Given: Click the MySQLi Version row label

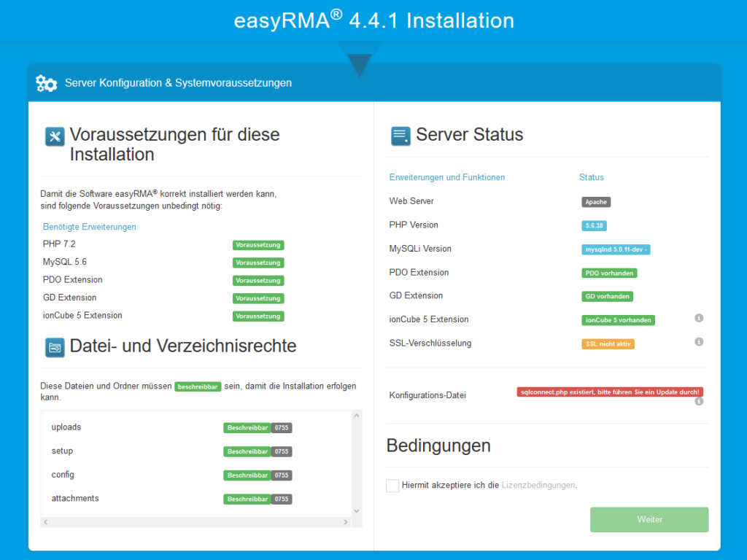Looking at the screenshot, I should tap(420, 249).
